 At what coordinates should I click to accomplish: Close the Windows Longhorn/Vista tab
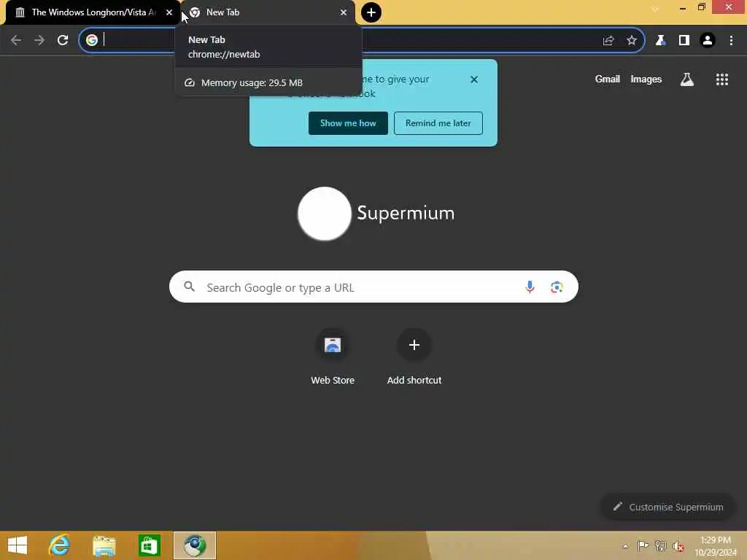(x=169, y=12)
